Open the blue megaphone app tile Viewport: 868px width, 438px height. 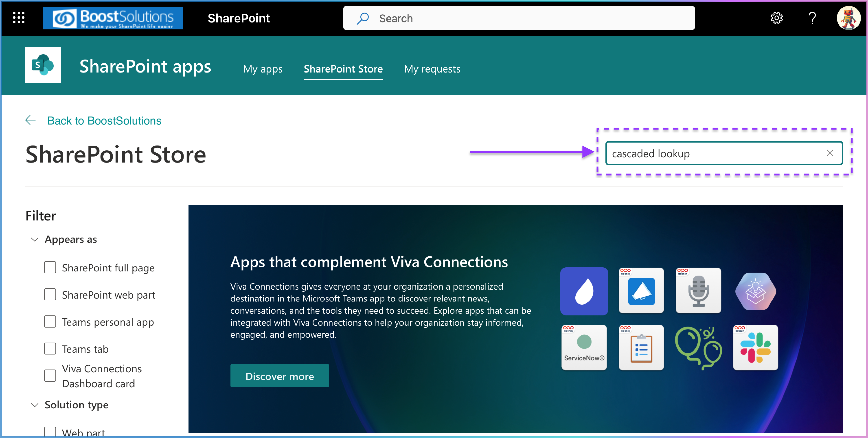tap(641, 291)
